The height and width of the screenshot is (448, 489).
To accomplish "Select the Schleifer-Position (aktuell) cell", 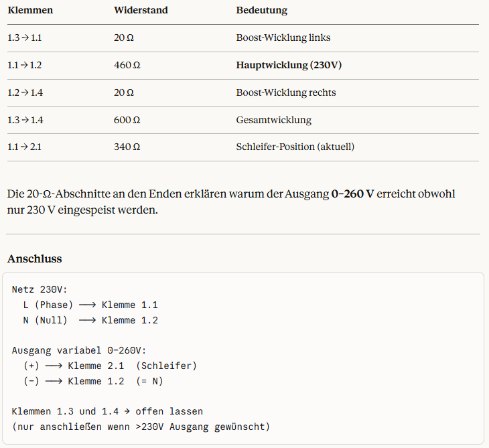I will click(x=295, y=147).
